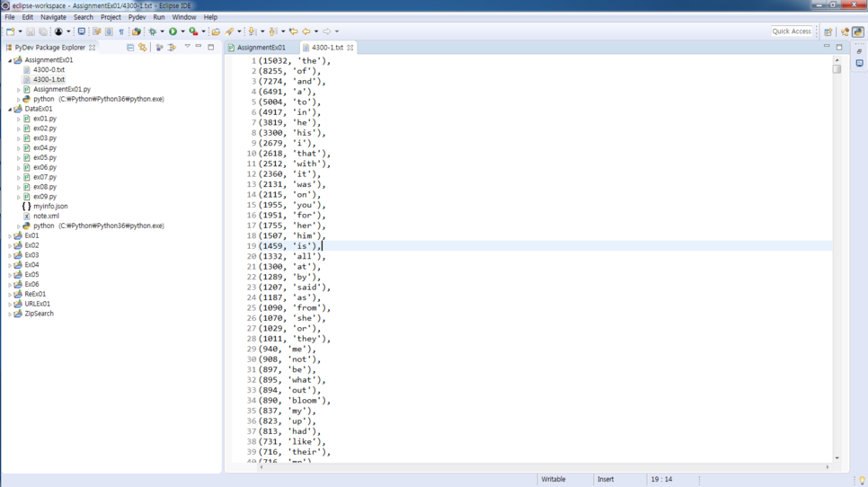Select 4300-0.txt in the explorer
The image size is (868, 487).
point(49,70)
